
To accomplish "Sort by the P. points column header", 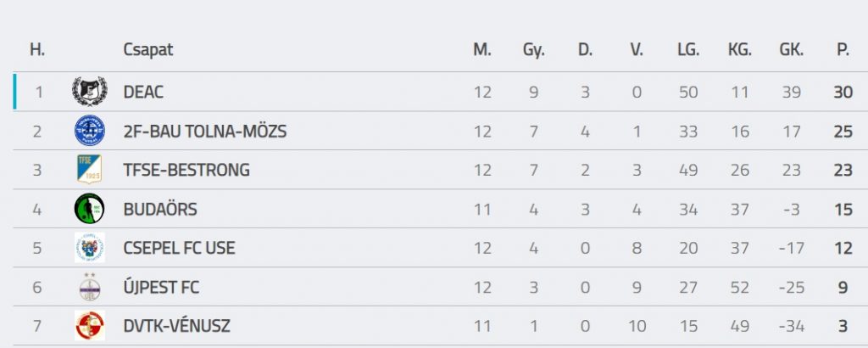I will coord(843,49).
